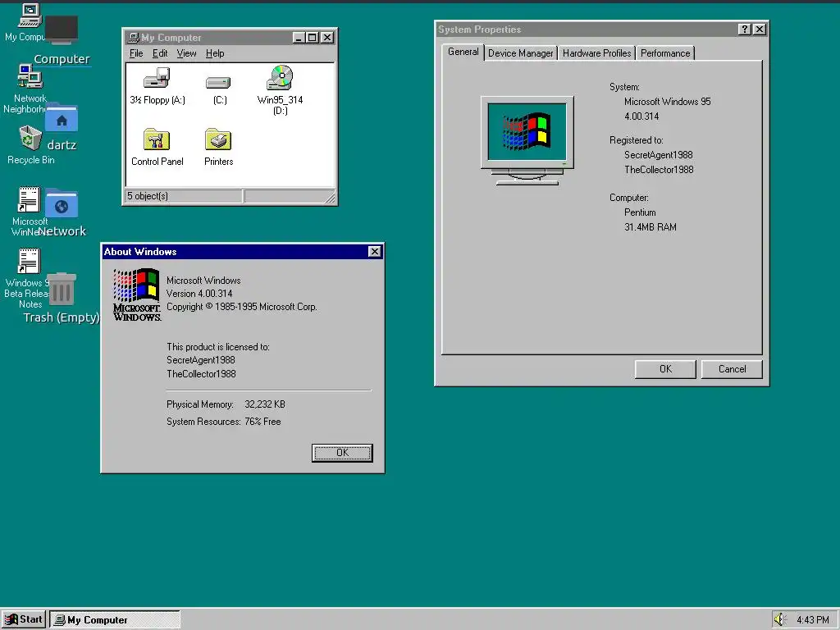Open the Help menu in My Computer
Image resolution: width=840 pixels, height=630 pixels.
(x=215, y=53)
